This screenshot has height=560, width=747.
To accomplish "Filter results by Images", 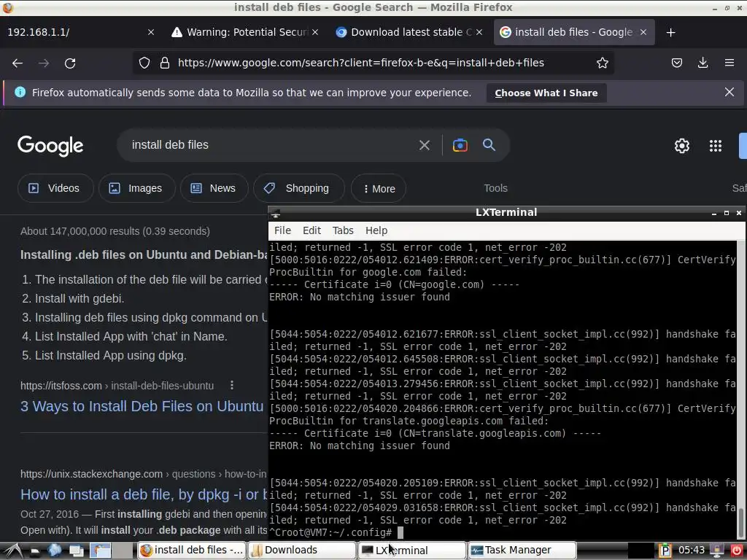I will [136, 188].
